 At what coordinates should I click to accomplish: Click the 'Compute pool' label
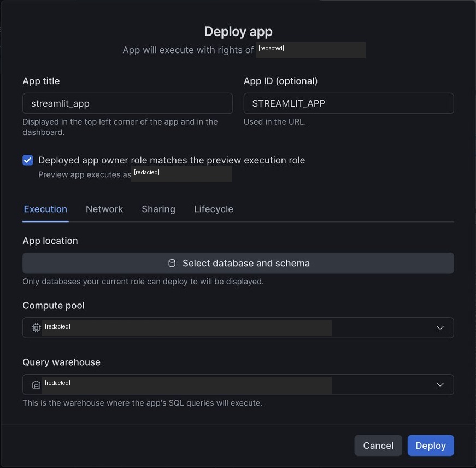tap(54, 306)
